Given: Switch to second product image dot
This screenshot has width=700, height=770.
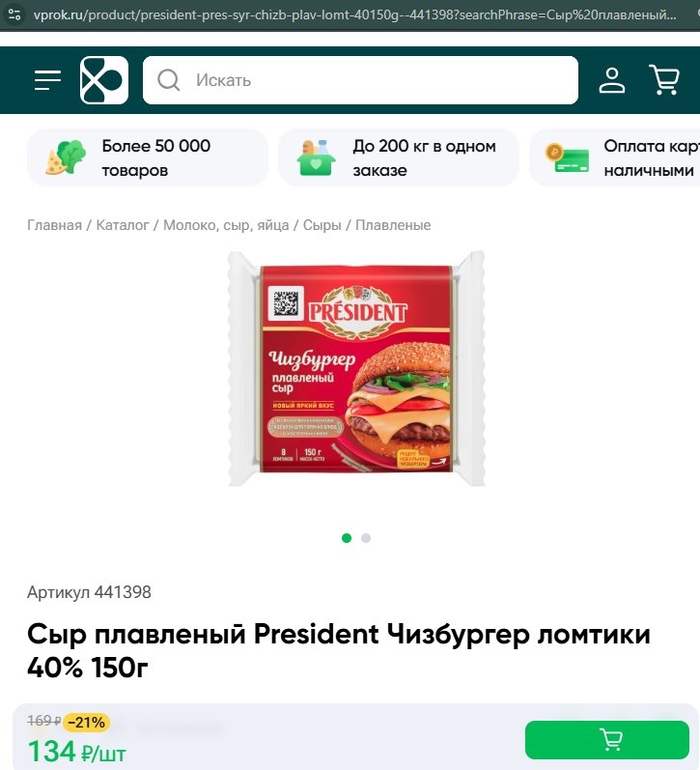Looking at the screenshot, I should (x=366, y=538).
